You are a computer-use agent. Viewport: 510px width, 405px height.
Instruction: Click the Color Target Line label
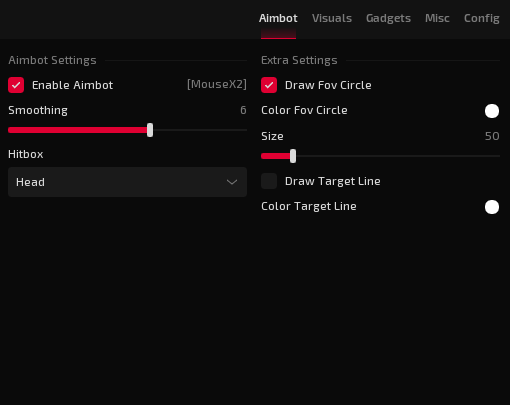pyautogui.click(x=309, y=206)
